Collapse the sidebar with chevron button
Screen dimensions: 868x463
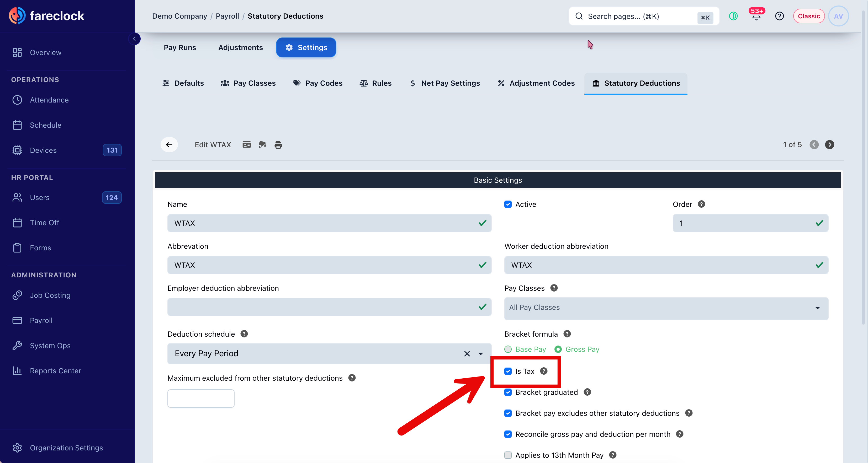tap(134, 39)
